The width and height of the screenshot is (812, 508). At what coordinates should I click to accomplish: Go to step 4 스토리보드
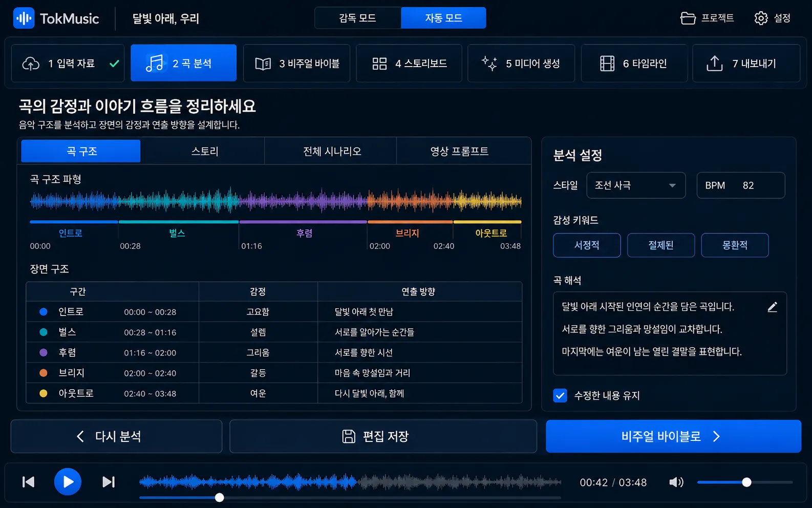409,63
